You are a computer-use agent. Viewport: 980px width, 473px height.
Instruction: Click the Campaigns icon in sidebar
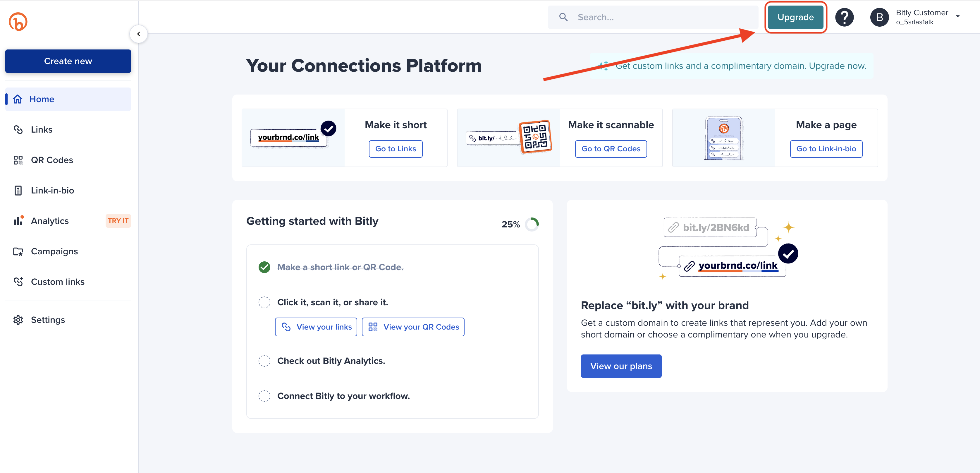coord(18,251)
